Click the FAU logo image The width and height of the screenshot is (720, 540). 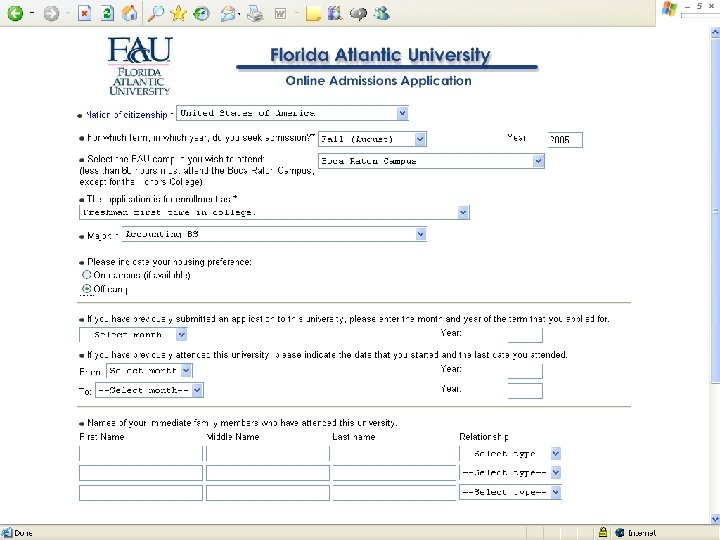(140, 66)
